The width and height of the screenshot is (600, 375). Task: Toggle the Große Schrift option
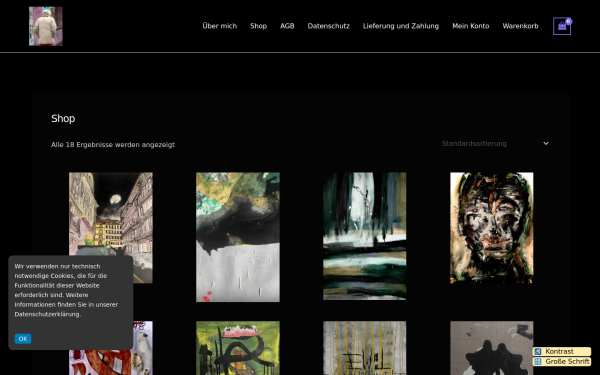(562, 361)
